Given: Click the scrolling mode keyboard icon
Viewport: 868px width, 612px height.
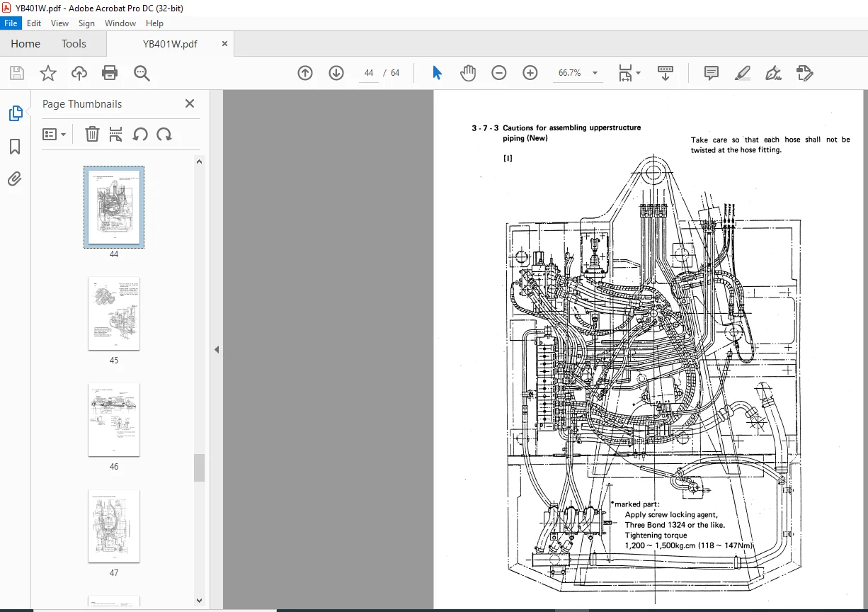Looking at the screenshot, I should click(x=666, y=73).
